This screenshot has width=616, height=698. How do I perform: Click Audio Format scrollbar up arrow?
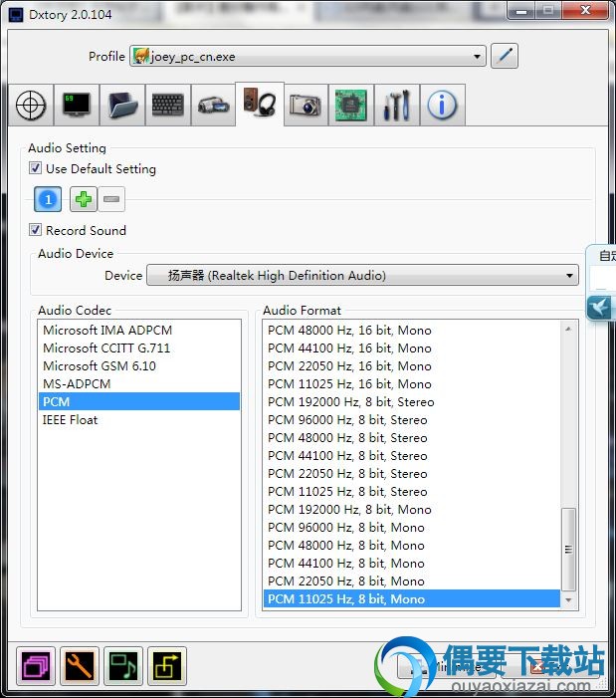click(x=568, y=329)
